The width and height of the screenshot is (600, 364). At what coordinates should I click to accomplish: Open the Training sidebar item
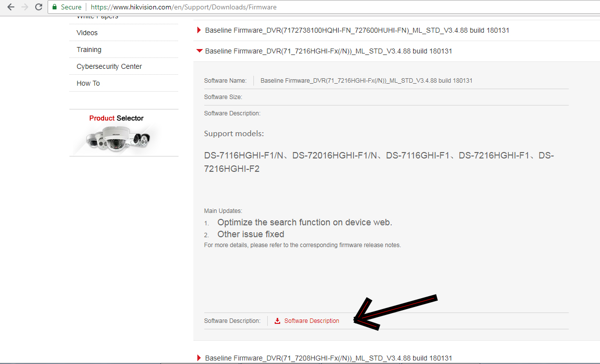(x=89, y=50)
